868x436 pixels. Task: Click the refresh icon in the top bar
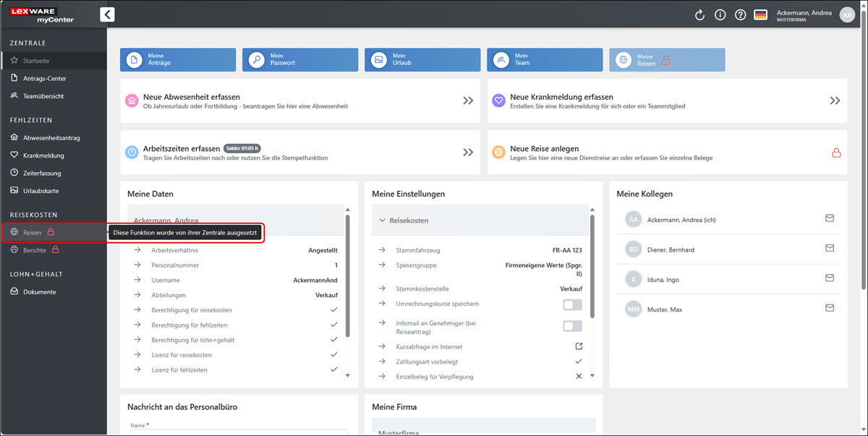(699, 15)
